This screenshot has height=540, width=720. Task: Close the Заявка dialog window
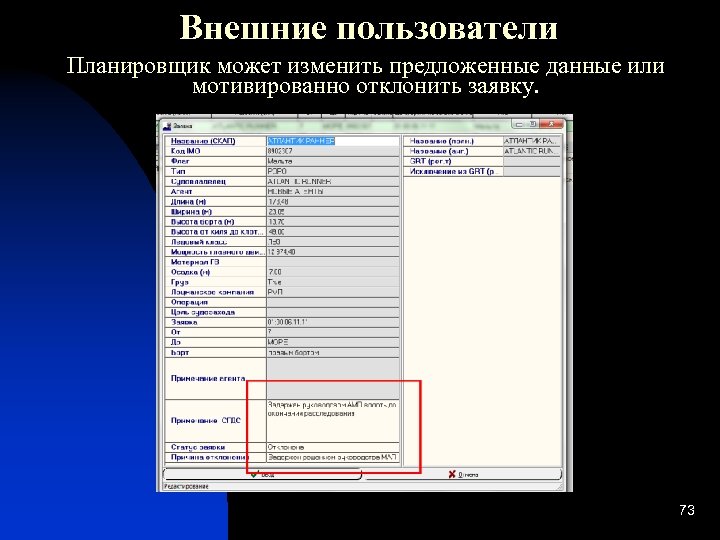coord(551,124)
